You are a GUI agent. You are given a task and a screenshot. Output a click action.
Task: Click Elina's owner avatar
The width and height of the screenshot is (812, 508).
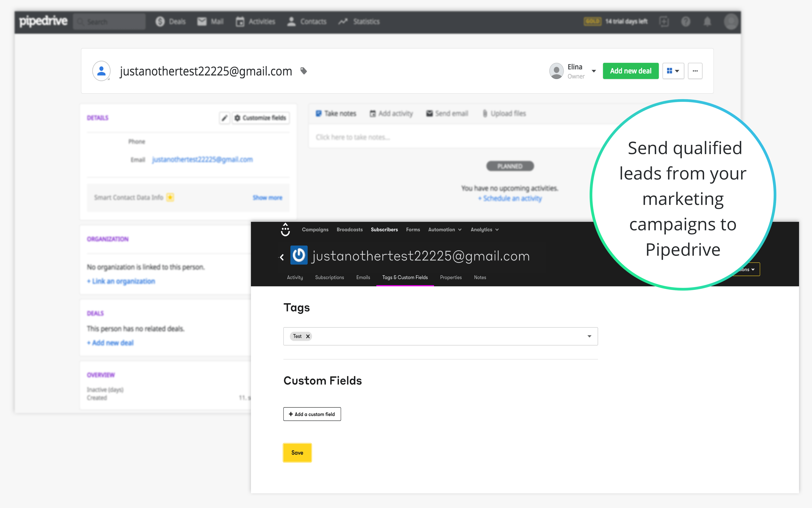[x=556, y=71]
